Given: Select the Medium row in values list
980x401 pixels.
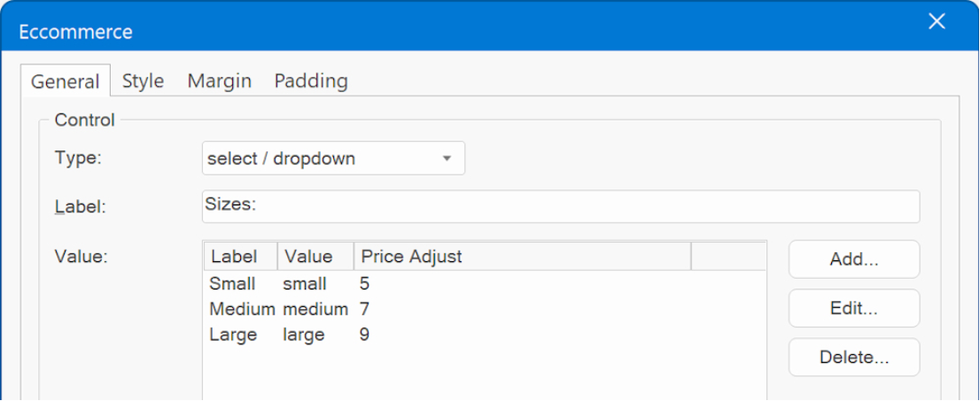Looking at the screenshot, I should tap(485, 309).
